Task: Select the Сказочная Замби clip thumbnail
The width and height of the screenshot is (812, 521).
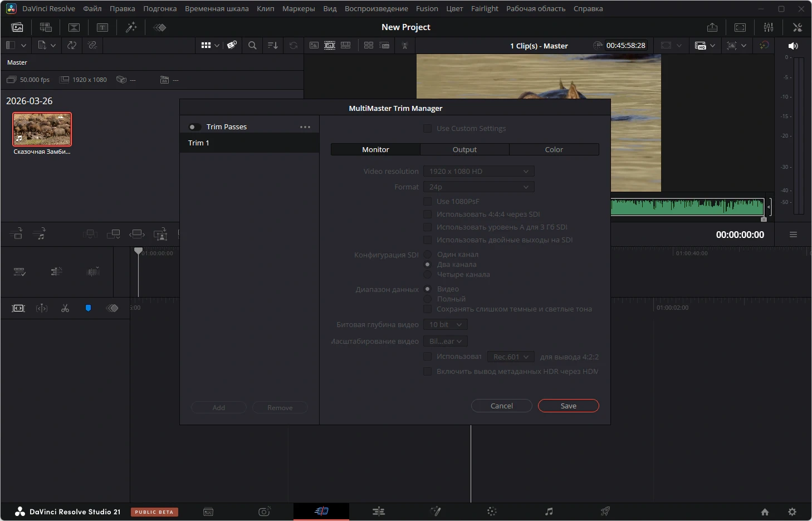Action: coord(42,129)
